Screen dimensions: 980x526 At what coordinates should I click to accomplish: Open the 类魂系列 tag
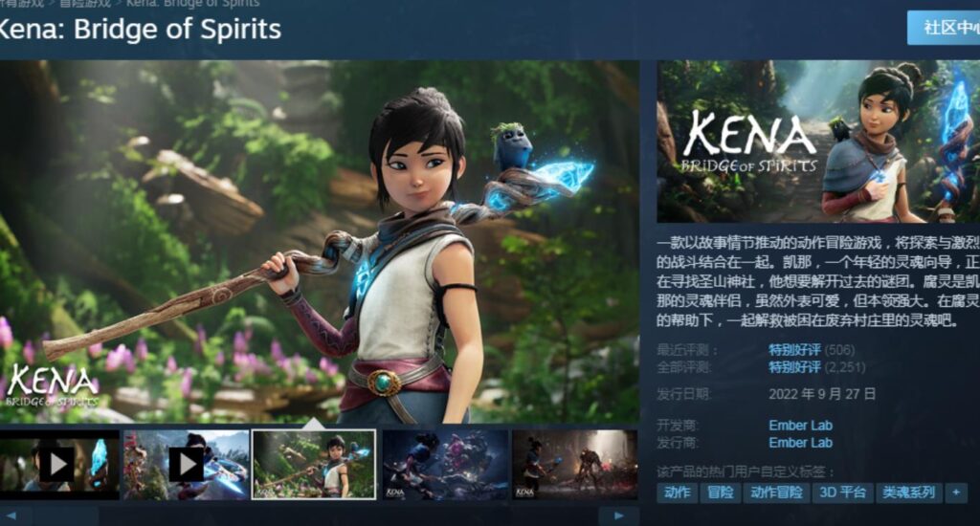pyautogui.click(x=909, y=493)
